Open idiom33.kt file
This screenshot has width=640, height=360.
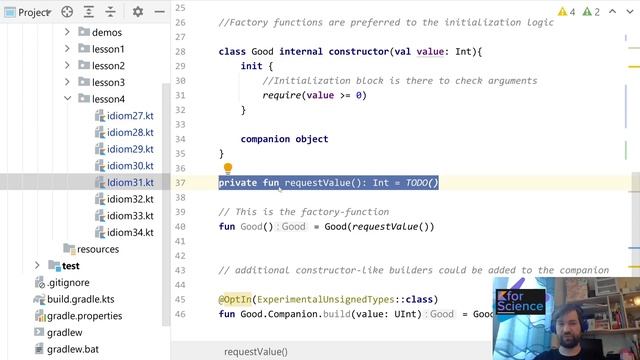pyautogui.click(x=130, y=216)
